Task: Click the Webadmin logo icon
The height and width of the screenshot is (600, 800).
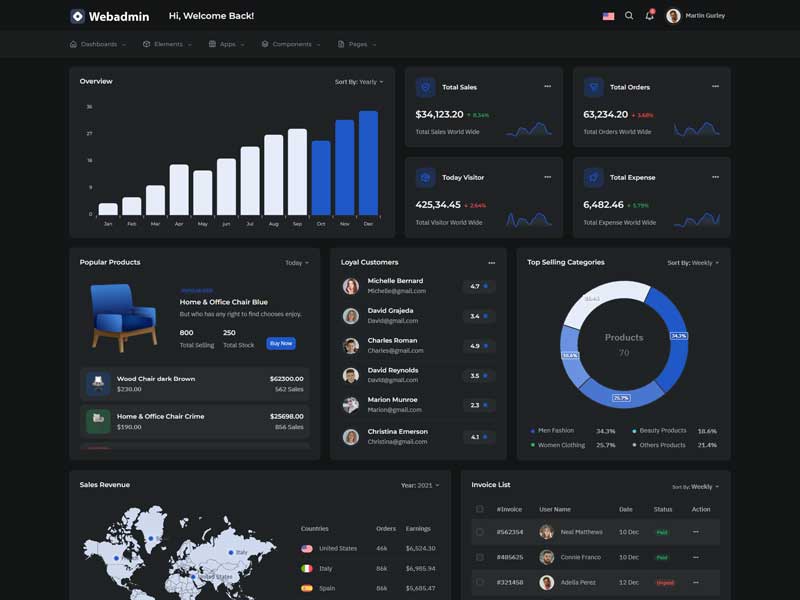Action: click(78, 16)
